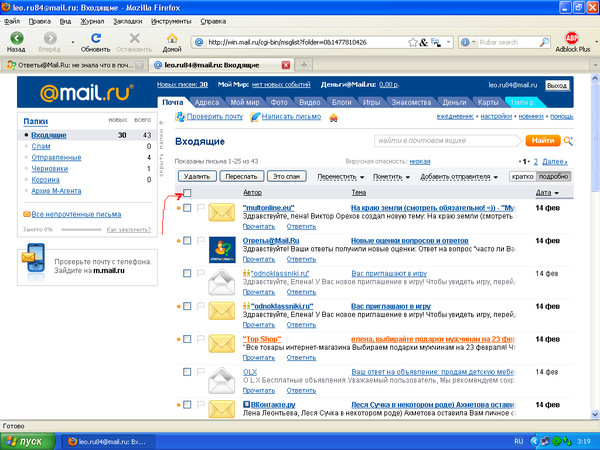Flag the Ответы@Mail.Ru message
600x450 pixels.
(201, 241)
